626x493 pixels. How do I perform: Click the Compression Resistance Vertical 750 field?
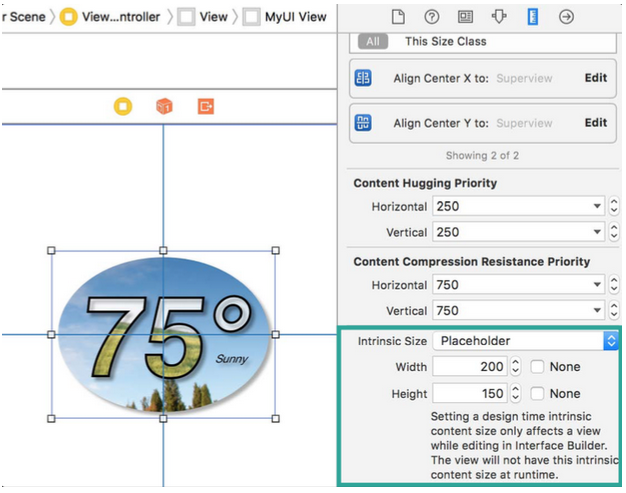coord(518,310)
